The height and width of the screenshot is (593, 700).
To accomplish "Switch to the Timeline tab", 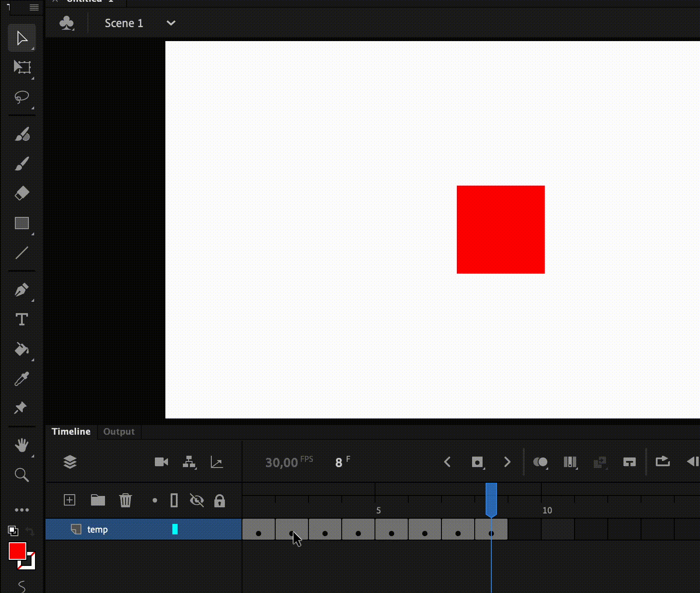I will 71,432.
